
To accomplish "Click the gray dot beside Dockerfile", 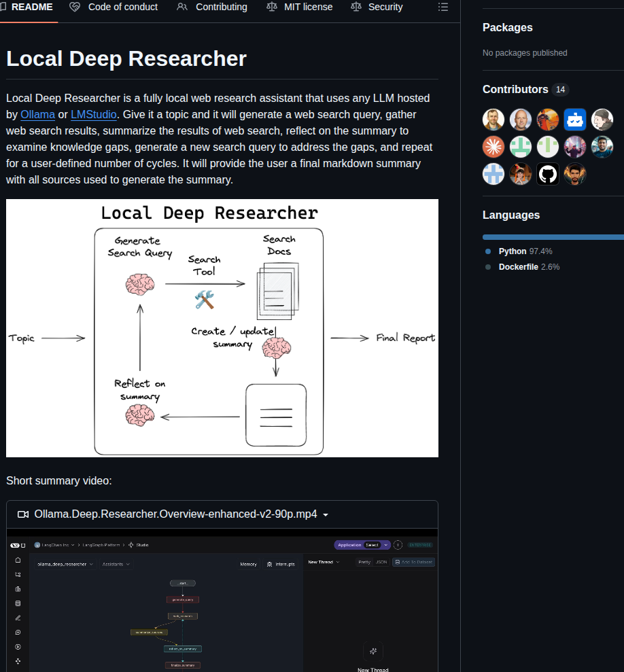I will pyautogui.click(x=487, y=267).
